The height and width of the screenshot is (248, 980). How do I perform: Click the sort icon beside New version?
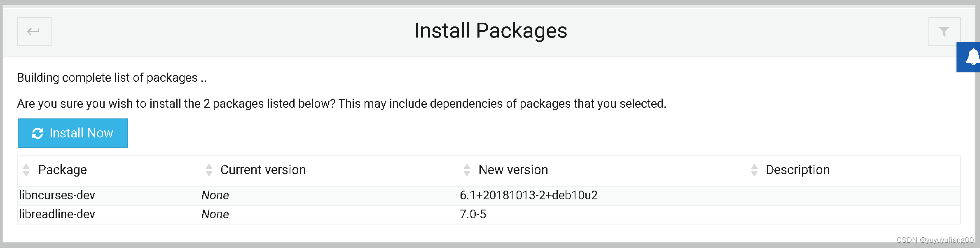coord(466,170)
